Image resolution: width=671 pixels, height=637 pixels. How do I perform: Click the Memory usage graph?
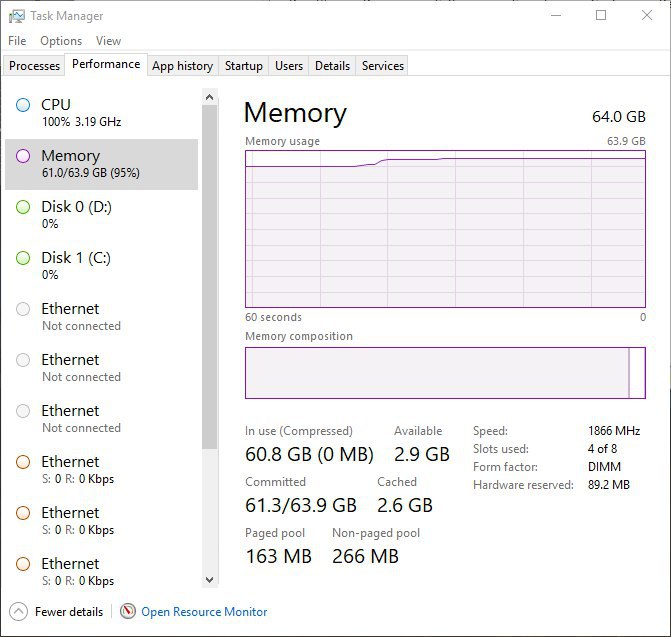(445, 229)
